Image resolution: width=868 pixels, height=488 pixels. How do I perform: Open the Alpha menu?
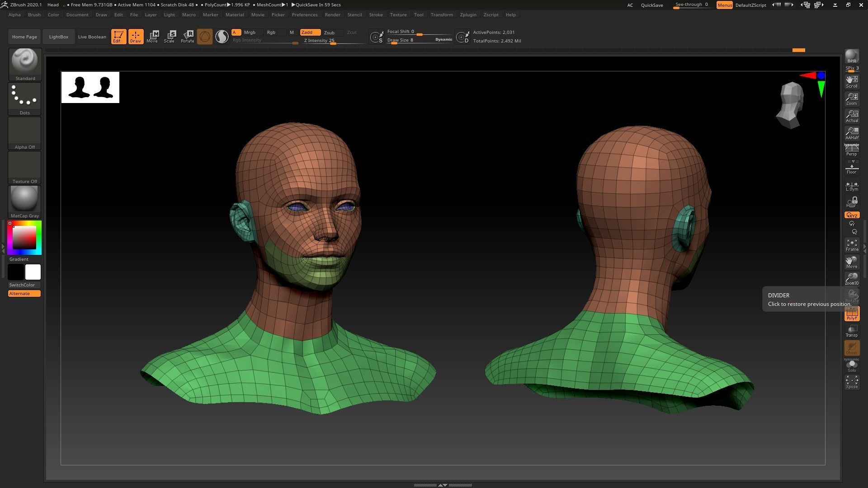(14, 14)
